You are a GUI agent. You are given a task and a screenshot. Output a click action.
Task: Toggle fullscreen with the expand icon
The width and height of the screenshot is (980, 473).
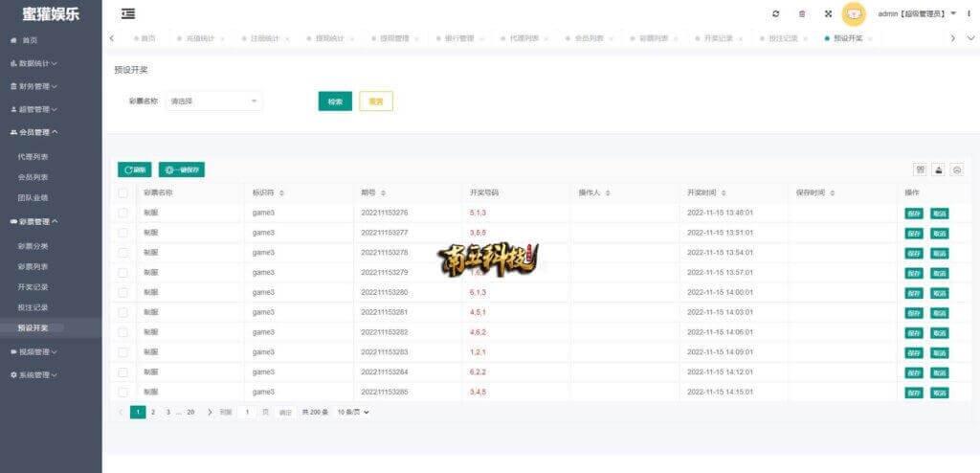[828, 13]
